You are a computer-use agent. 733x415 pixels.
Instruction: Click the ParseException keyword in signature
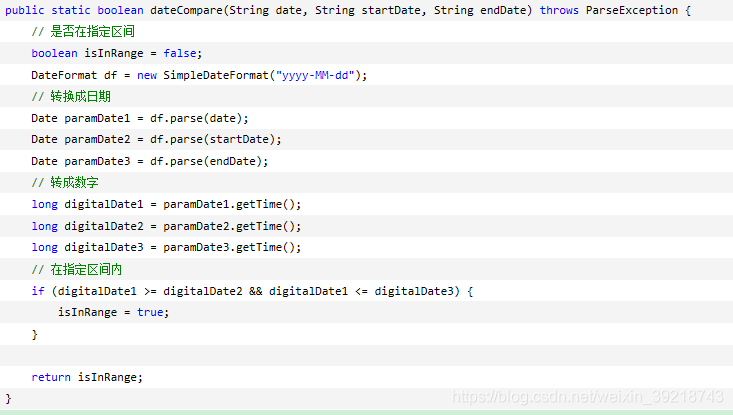[x=632, y=10]
